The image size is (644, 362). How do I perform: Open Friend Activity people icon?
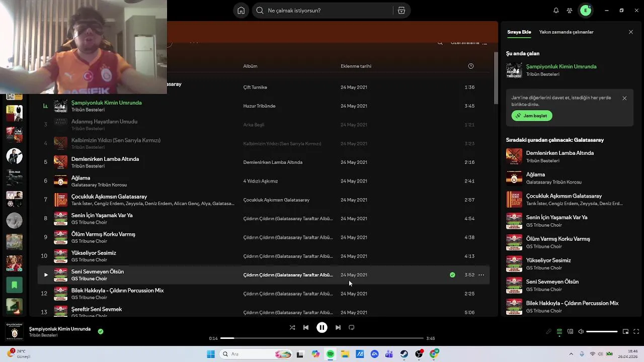(570, 11)
